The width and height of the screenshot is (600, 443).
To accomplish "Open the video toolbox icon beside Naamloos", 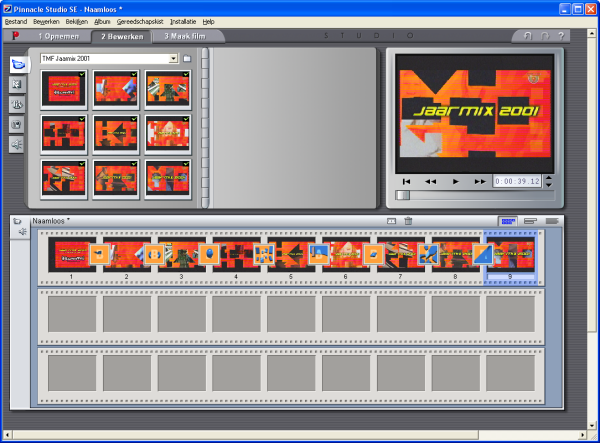I will (17, 221).
